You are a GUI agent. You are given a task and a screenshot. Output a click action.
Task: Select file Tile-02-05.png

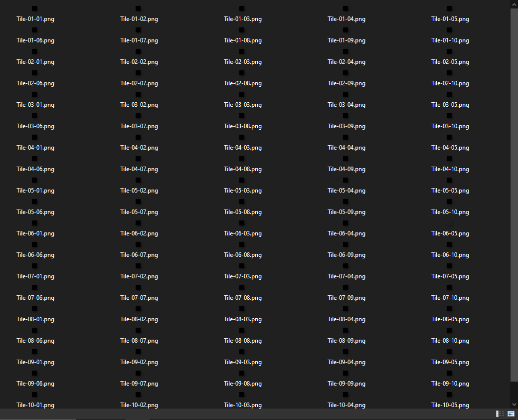tap(450, 62)
